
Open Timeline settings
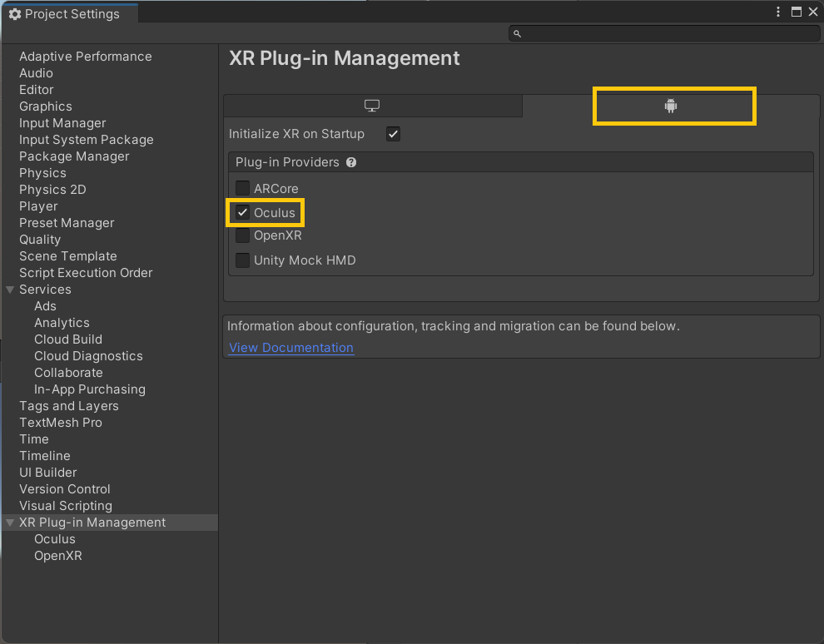(x=45, y=456)
